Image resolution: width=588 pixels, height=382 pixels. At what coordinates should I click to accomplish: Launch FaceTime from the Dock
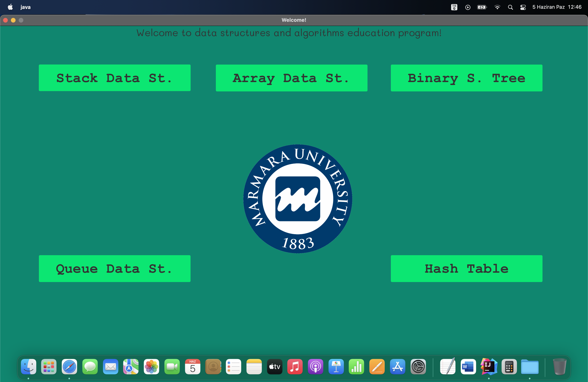click(172, 366)
